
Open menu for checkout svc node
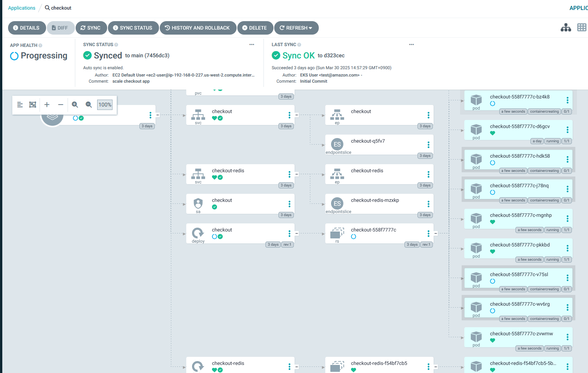coord(289,115)
